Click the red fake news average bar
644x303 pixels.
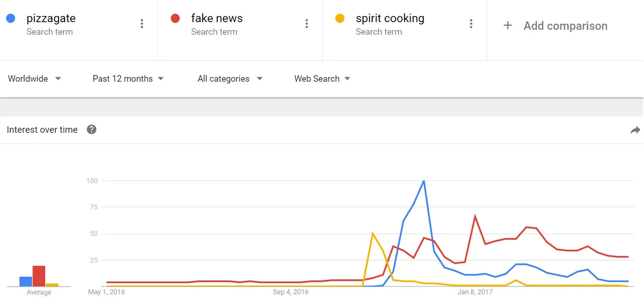(x=39, y=276)
